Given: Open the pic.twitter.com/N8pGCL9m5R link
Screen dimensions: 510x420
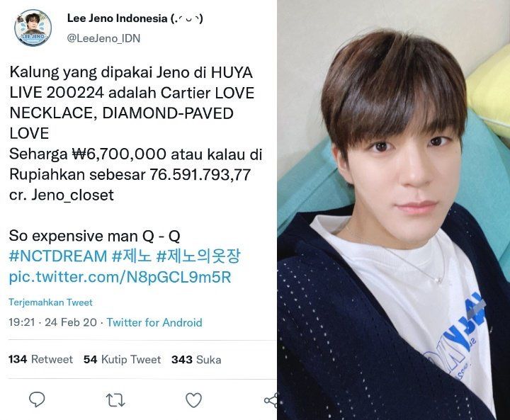Looking at the screenshot, I should tap(120, 277).
